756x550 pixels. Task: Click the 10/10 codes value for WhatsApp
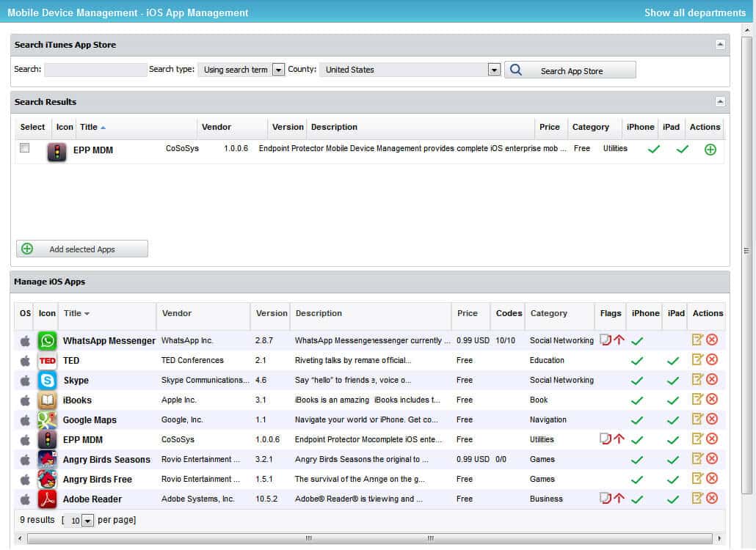click(x=505, y=340)
